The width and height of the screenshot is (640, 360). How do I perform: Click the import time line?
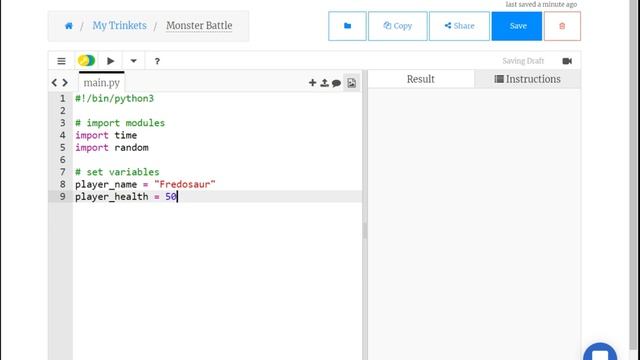[106, 135]
